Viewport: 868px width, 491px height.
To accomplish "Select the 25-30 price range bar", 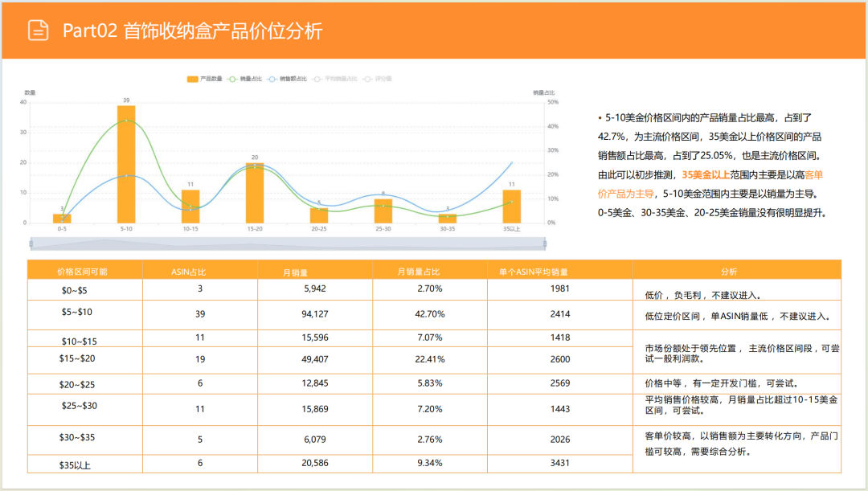I will coord(383,211).
